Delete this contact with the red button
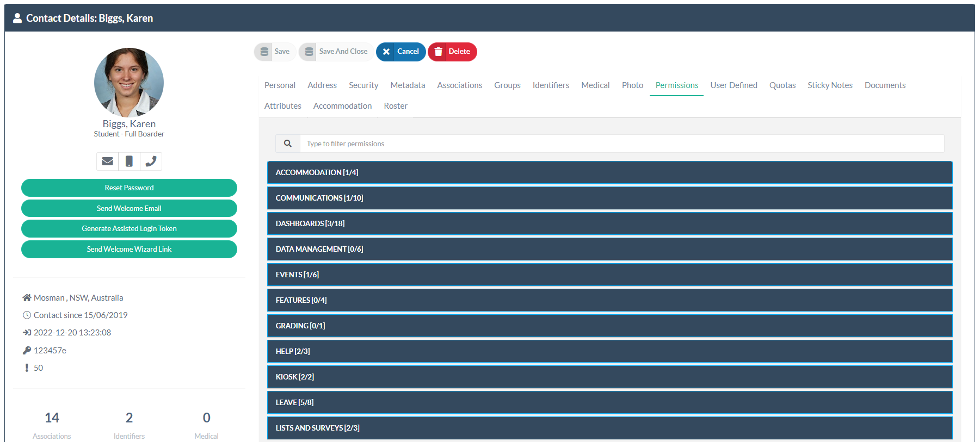The width and height of the screenshot is (980, 442). coord(452,52)
